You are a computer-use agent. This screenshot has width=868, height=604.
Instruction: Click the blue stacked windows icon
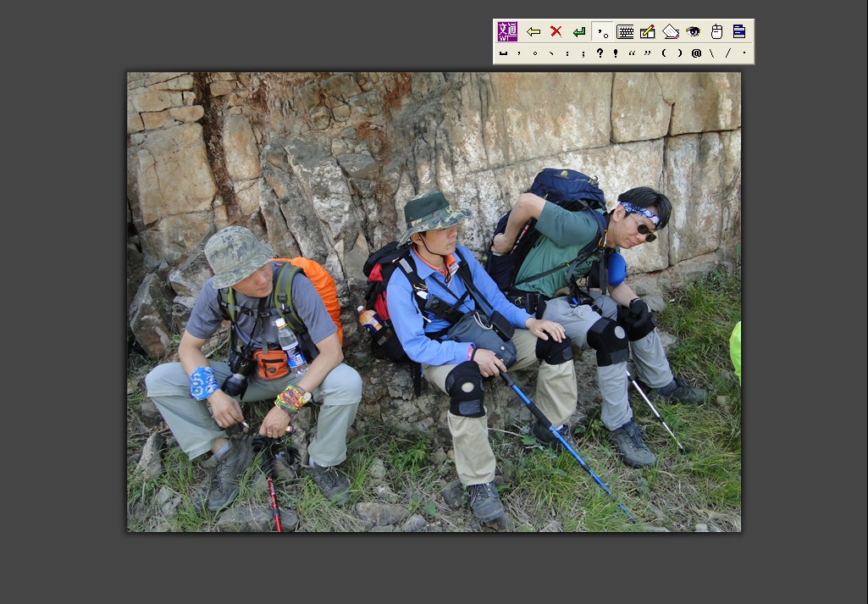(739, 31)
